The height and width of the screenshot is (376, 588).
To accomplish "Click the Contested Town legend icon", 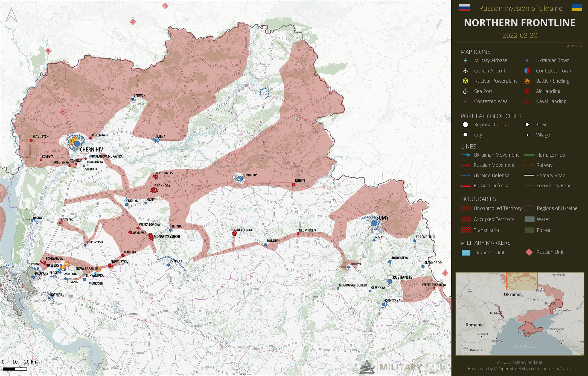I will point(527,71).
